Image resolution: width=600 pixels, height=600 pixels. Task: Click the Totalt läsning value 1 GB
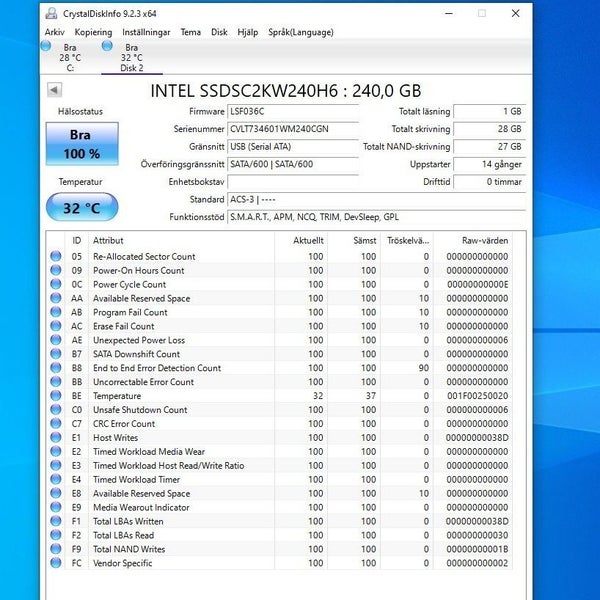[489, 111]
